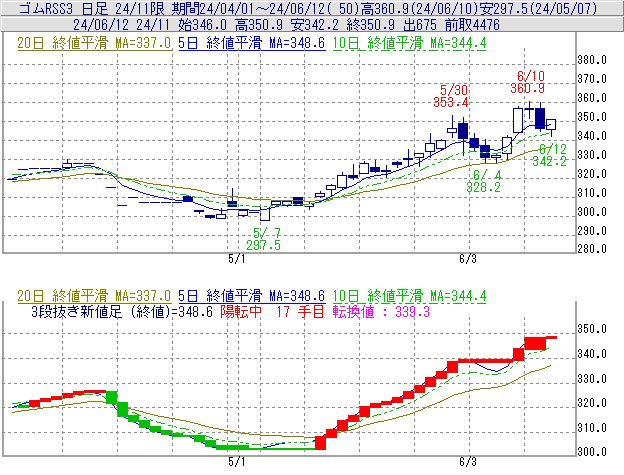Click the ゴムRSS3 日足 24/11限 title text
This screenshot has width=624, height=475.
point(92,8)
